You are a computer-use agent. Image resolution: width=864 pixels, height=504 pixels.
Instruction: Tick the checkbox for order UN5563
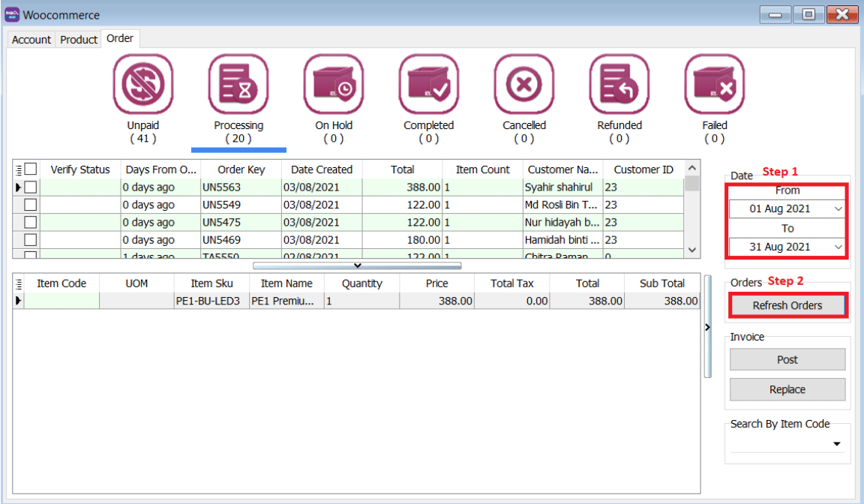pyautogui.click(x=31, y=187)
